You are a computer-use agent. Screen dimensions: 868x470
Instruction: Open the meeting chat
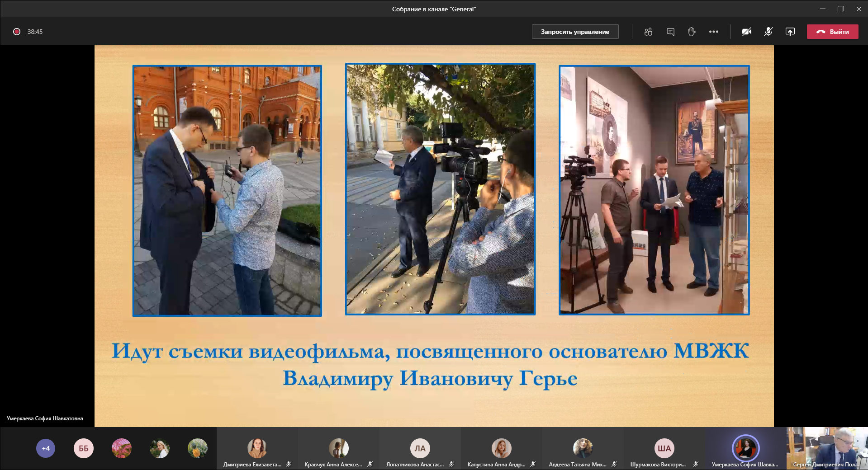pyautogui.click(x=670, y=32)
